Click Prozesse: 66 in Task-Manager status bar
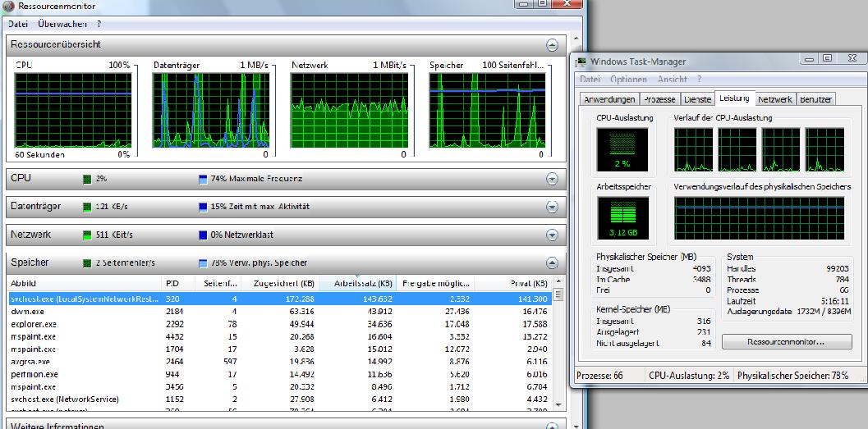 click(x=599, y=376)
